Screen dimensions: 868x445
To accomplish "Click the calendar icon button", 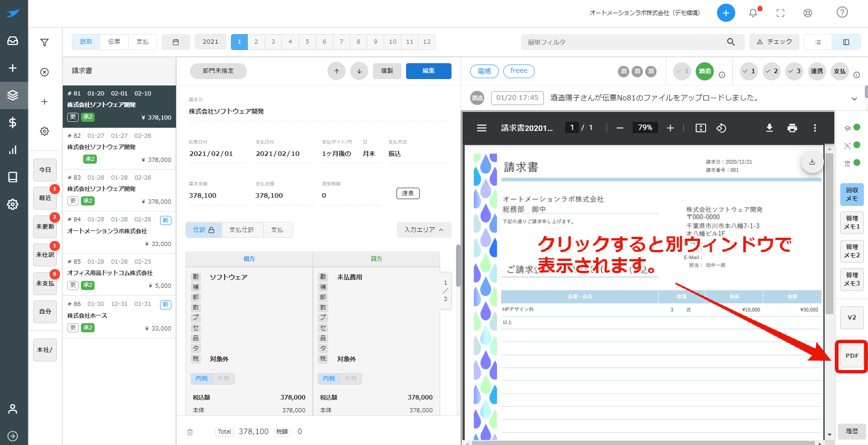I will click(x=176, y=42).
